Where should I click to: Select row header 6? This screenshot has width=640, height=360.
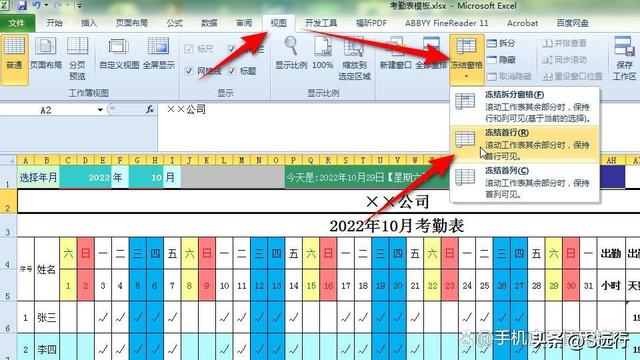[x=8, y=318]
